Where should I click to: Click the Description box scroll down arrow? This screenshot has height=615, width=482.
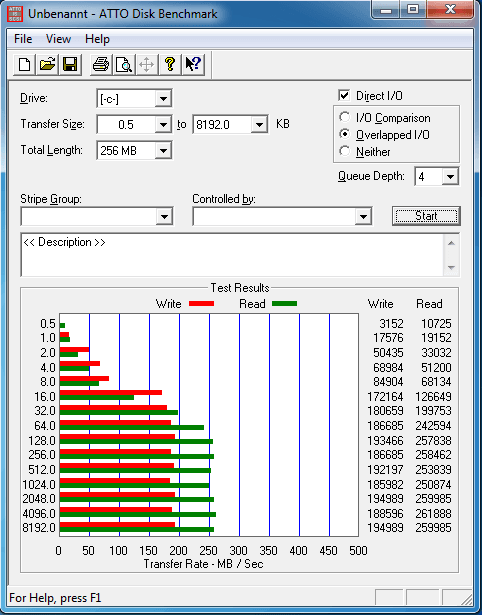click(451, 267)
